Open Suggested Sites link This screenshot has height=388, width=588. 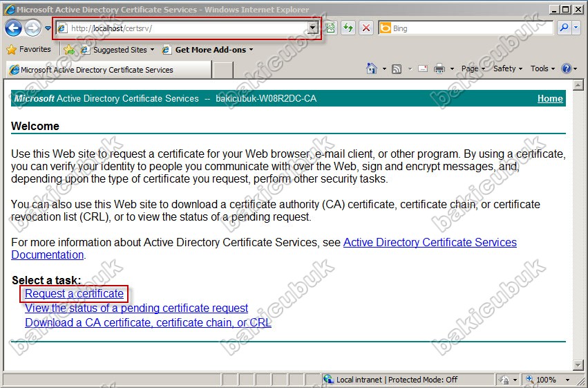[117, 50]
